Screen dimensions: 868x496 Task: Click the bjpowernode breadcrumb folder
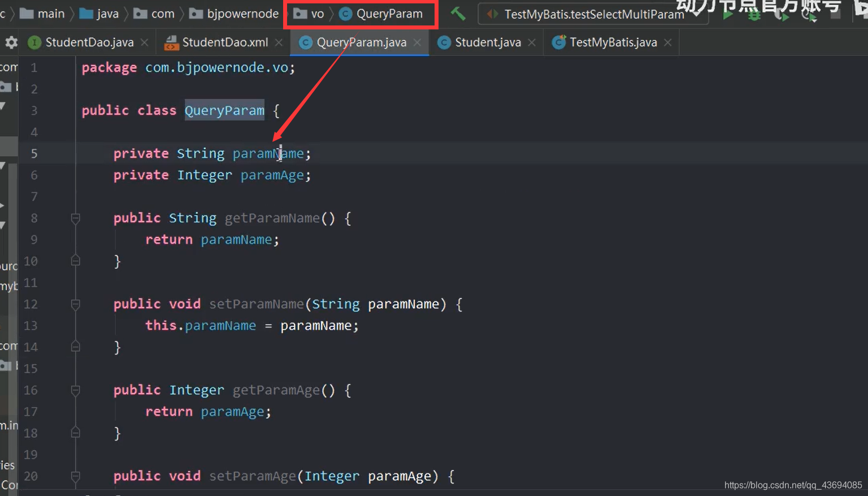pos(234,14)
